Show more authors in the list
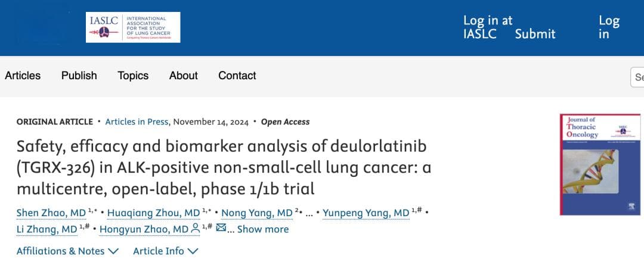The width and height of the screenshot is (644, 265). click(x=262, y=229)
